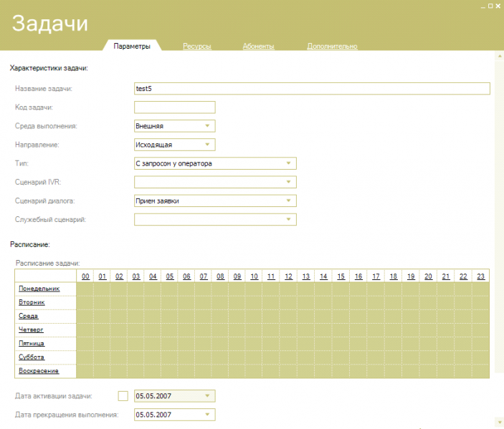Image resolution: width=504 pixels, height=429 pixels.
Task: Toggle Среда 12 schedule cell
Action: [x=288, y=316]
